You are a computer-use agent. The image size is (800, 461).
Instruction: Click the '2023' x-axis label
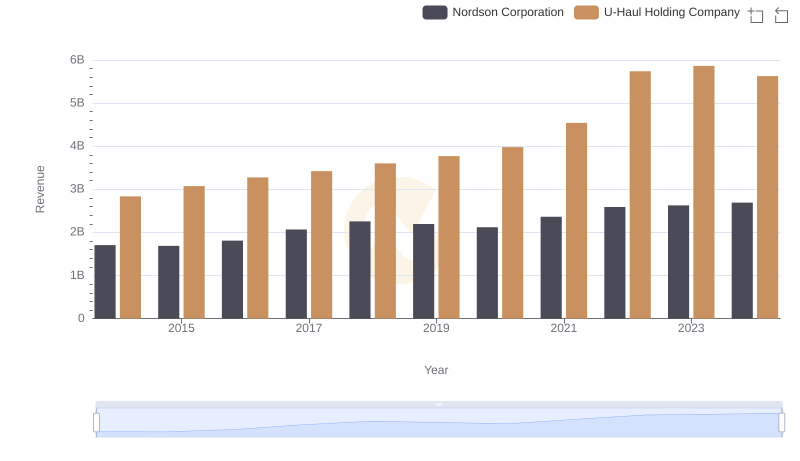(691, 328)
